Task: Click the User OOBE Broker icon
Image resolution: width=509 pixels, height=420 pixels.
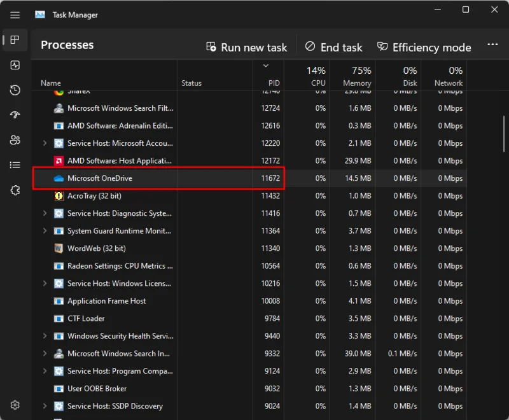Action: (59, 389)
